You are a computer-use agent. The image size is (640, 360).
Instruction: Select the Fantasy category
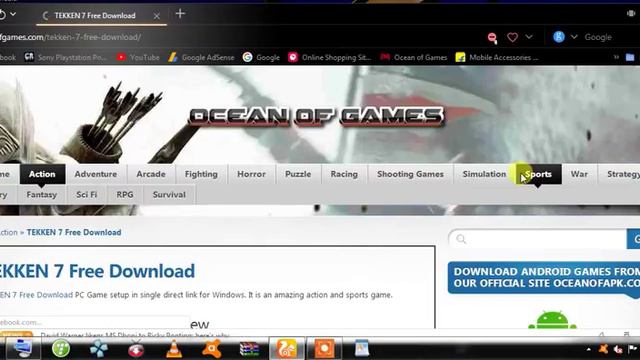pyautogui.click(x=42, y=195)
